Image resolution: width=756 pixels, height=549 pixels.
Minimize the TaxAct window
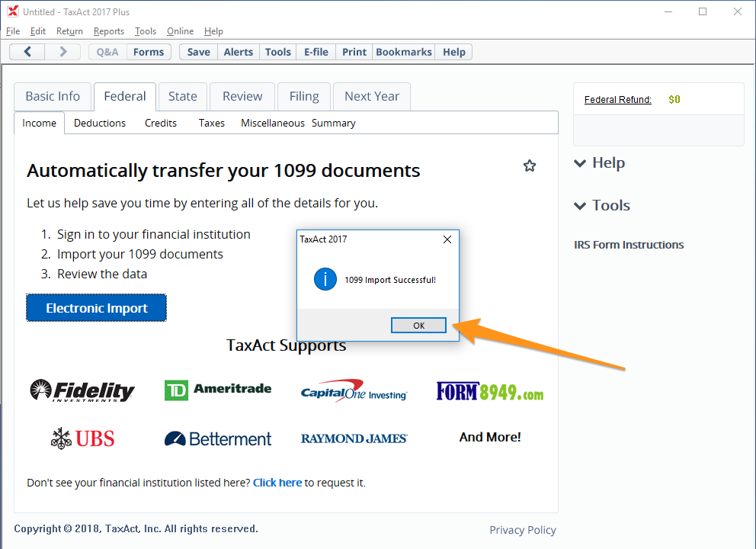point(668,11)
